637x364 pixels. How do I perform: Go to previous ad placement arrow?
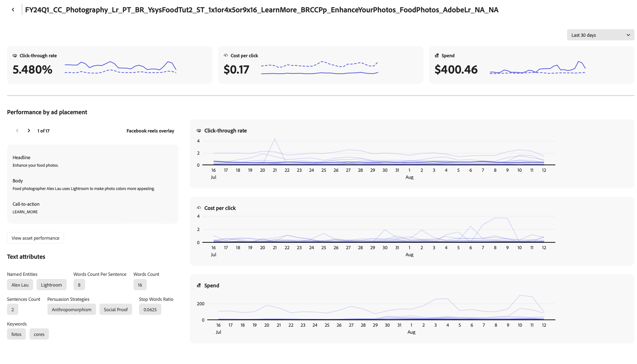point(17,131)
